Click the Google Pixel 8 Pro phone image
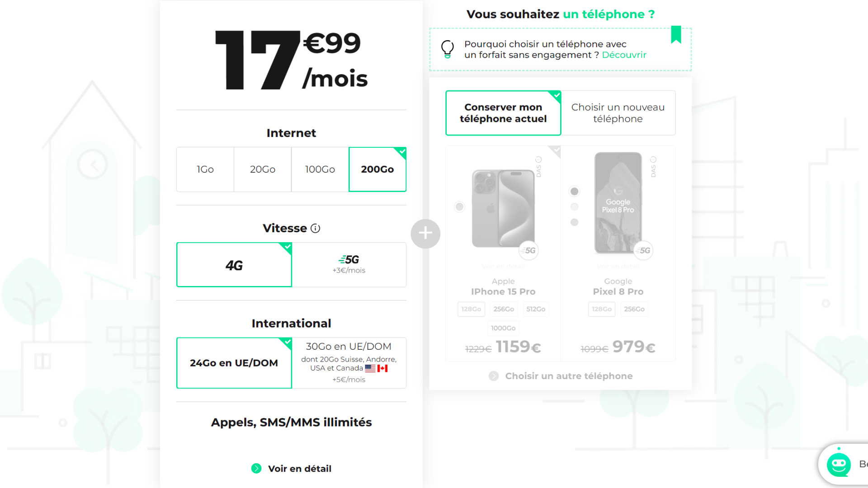 [618, 202]
